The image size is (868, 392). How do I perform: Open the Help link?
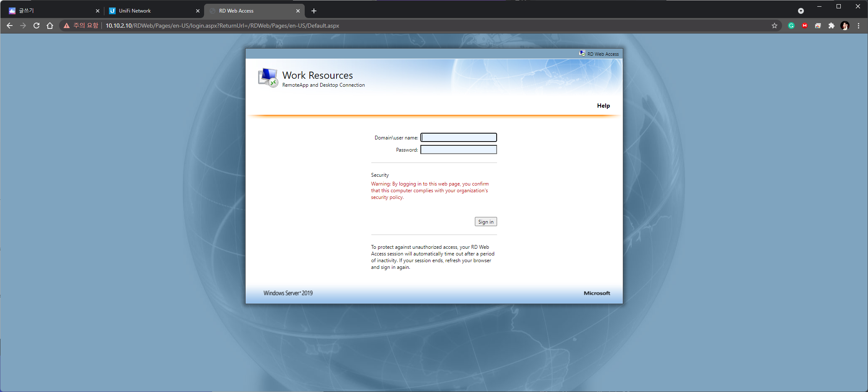(x=604, y=106)
